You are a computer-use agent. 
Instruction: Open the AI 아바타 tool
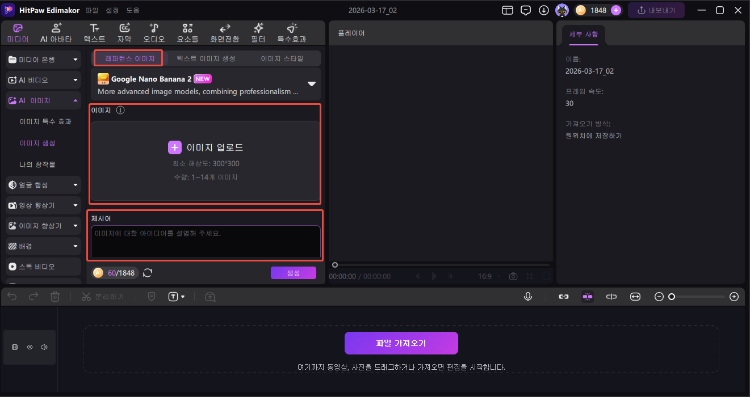(56, 33)
